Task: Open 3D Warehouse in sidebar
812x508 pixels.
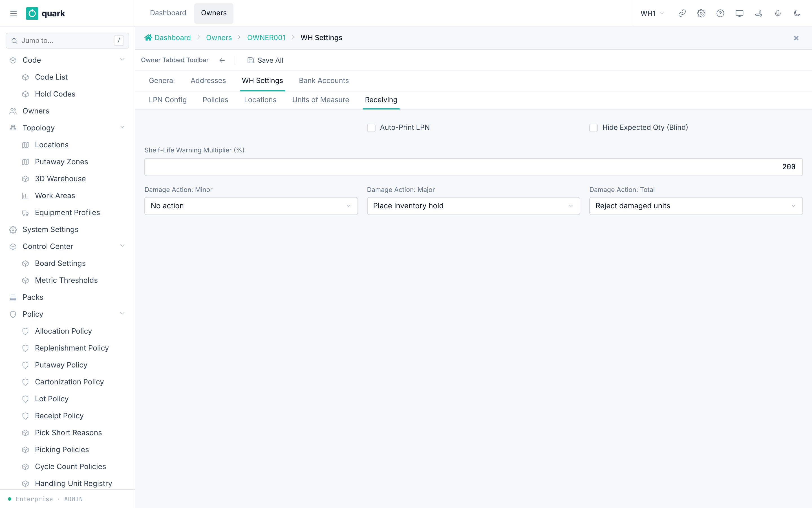Action: 60,178
